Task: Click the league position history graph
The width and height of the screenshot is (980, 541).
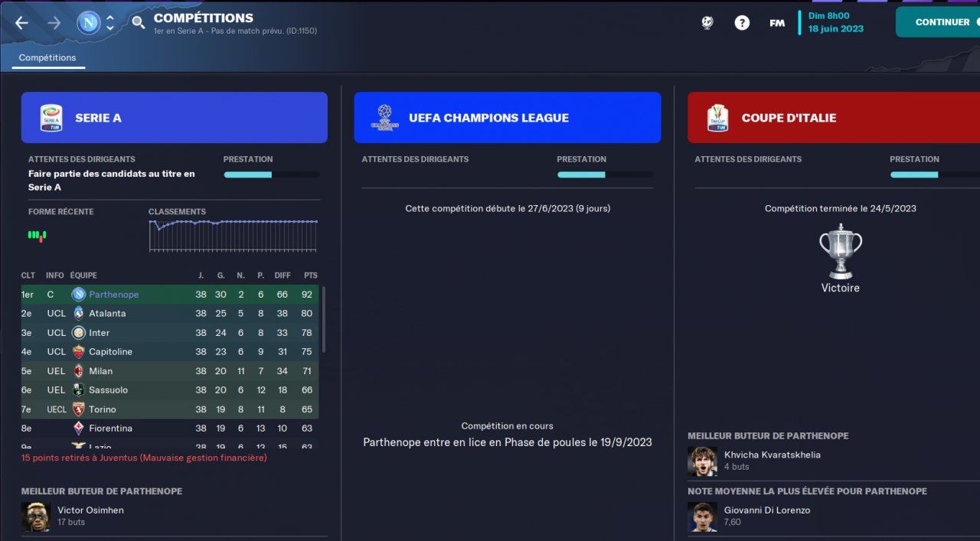Action: point(233,235)
